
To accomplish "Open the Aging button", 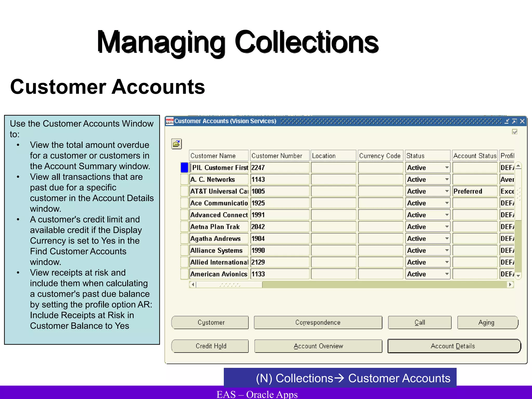I will pos(488,322).
